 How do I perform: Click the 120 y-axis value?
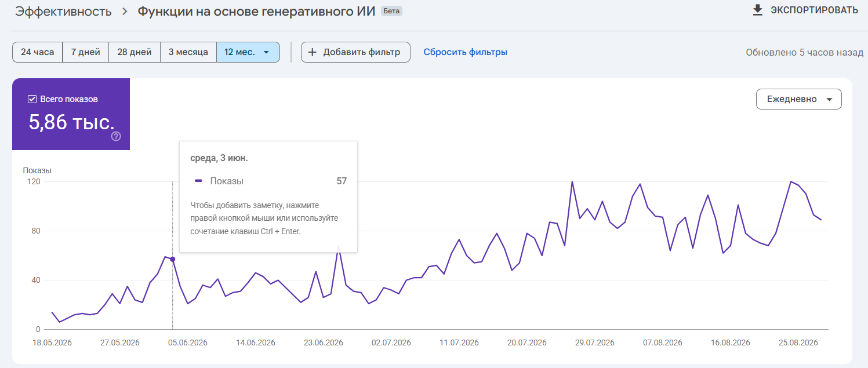(x=34, y=181)
